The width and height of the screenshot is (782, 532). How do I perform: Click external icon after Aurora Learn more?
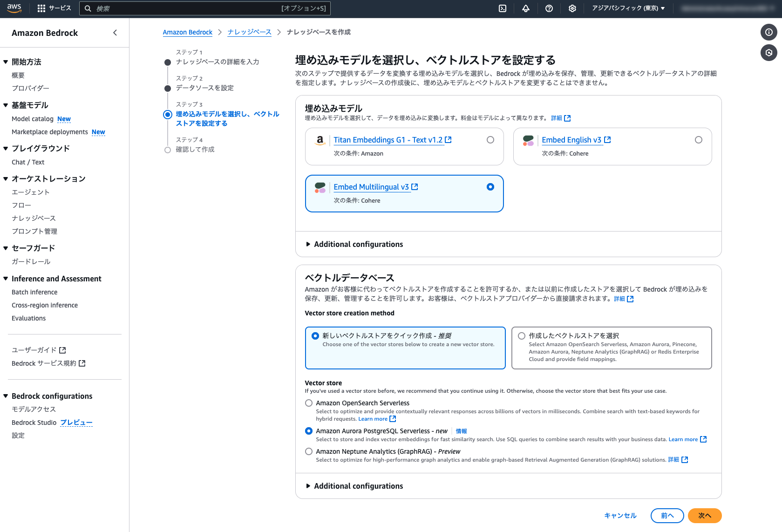pos(703,439)
